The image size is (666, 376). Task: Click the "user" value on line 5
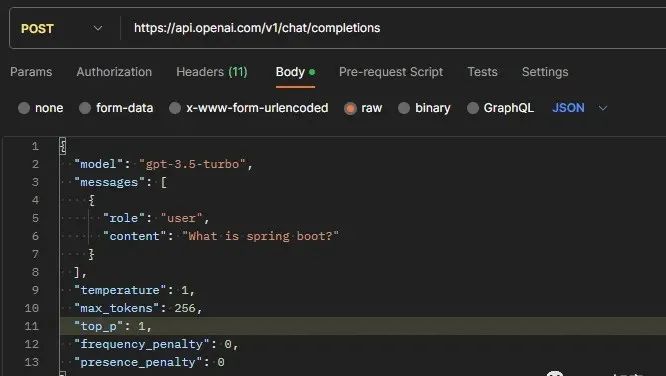(181, 218)
